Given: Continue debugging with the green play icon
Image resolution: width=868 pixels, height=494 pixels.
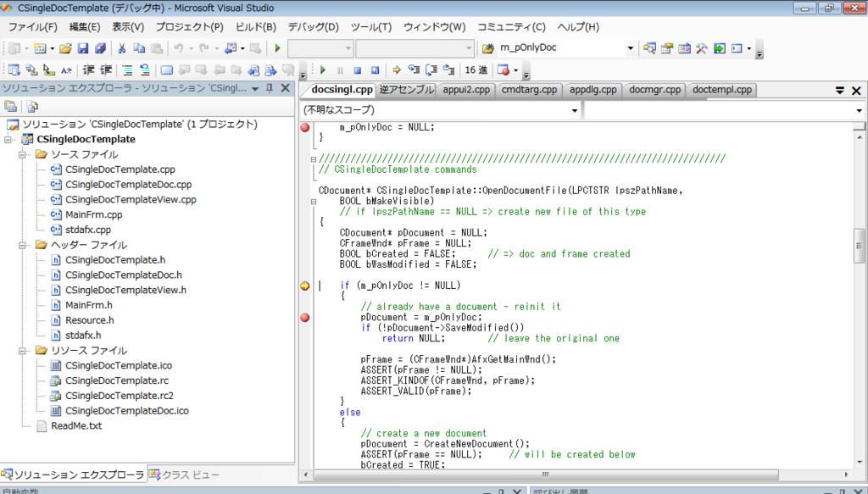Looking at the screenshot, I should point(323,70).
